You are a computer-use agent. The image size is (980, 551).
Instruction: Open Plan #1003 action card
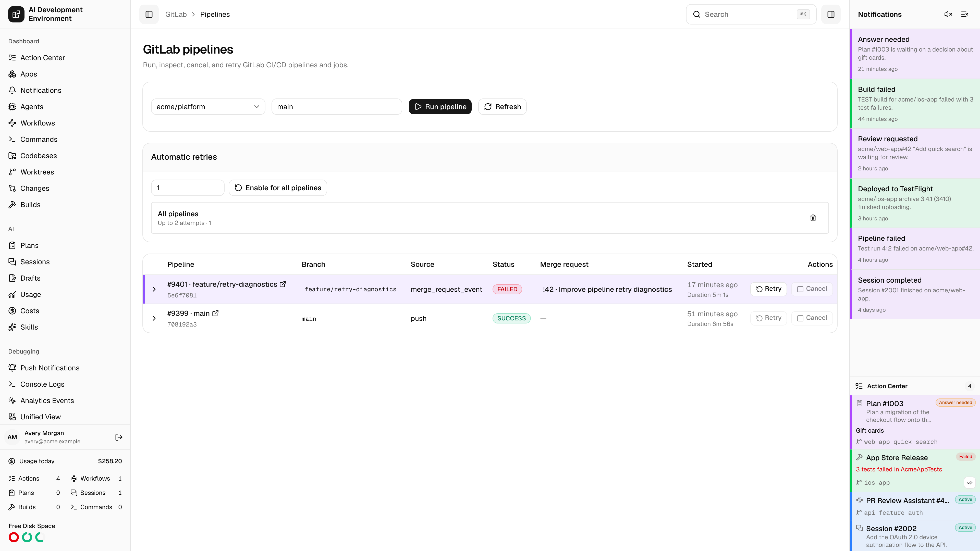click(915, 422)
